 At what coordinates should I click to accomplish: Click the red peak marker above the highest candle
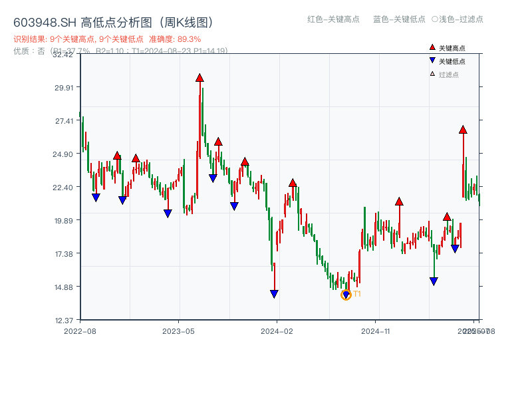[200, 78]
